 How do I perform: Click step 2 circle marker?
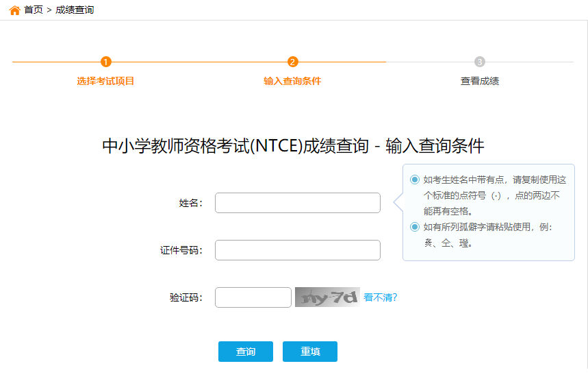293,62
